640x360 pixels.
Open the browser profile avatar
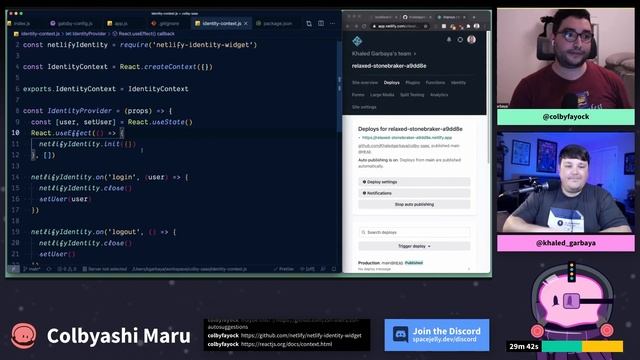[476, 26]
